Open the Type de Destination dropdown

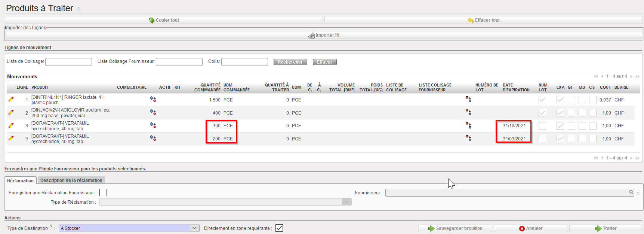tap(194, 228)
